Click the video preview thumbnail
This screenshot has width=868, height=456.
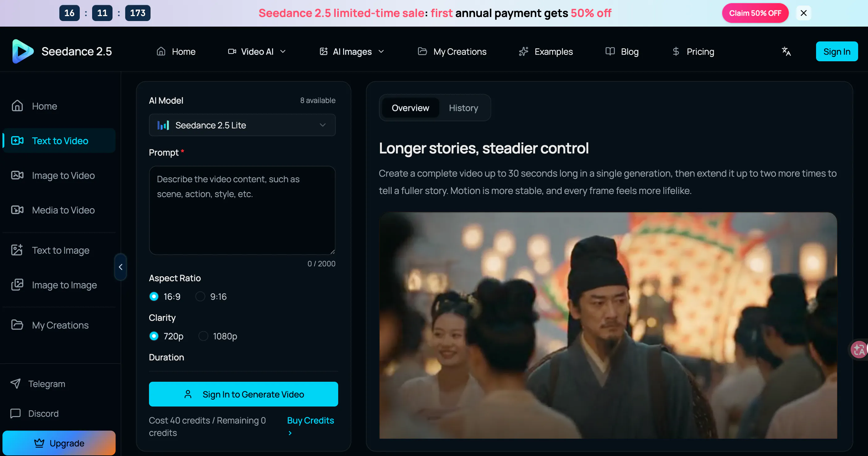pos(608,325)
